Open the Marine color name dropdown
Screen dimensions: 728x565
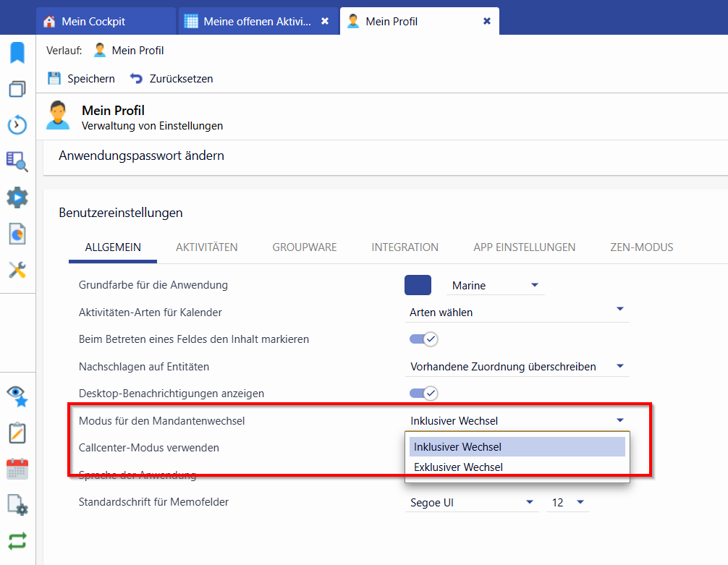pos(495,286)
